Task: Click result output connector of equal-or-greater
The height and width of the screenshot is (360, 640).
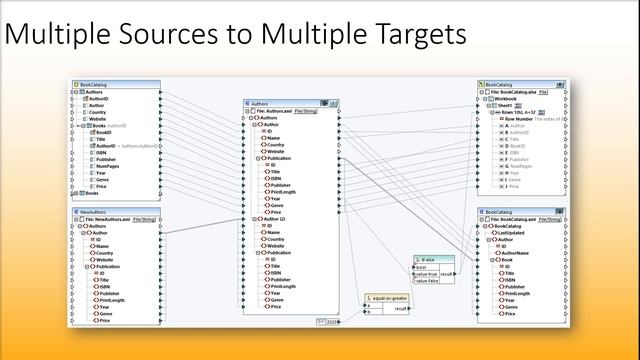Action: 409,309
